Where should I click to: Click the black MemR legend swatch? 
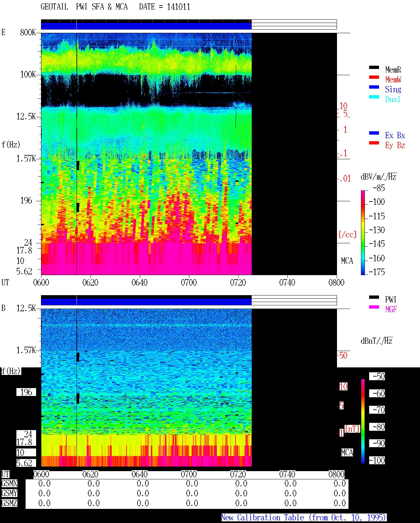374,67
